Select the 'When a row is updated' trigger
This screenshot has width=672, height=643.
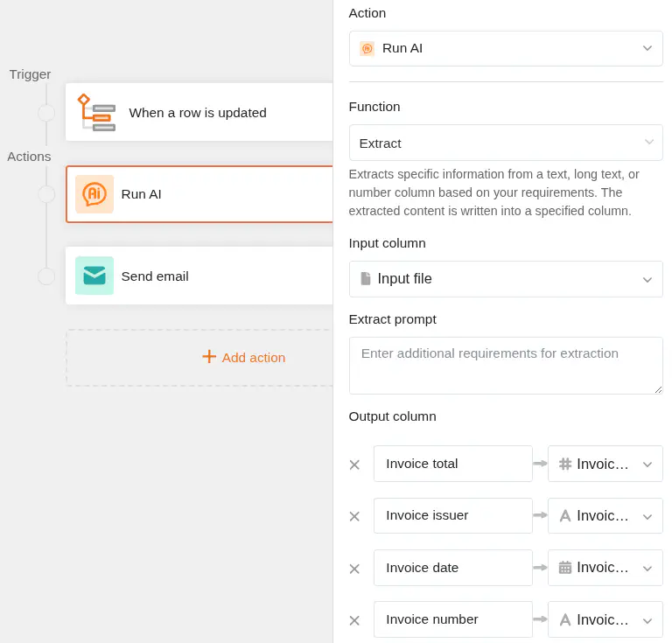pos(199,112)
